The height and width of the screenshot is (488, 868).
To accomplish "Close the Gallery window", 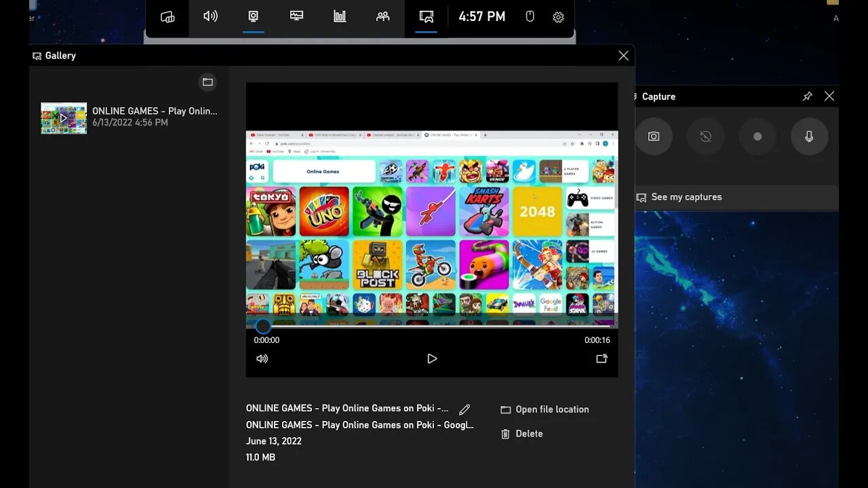I will pos(623,56).
